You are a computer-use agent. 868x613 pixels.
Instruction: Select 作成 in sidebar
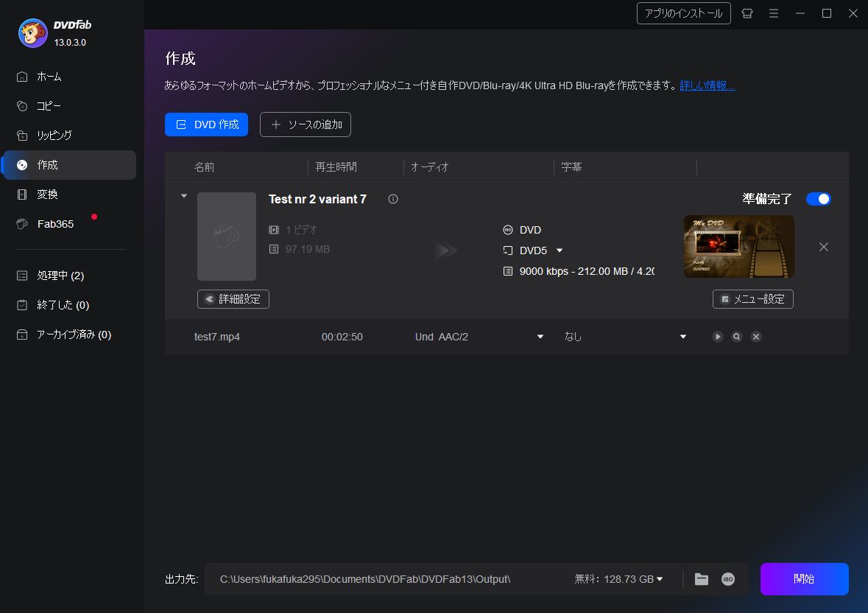point(70,165)
